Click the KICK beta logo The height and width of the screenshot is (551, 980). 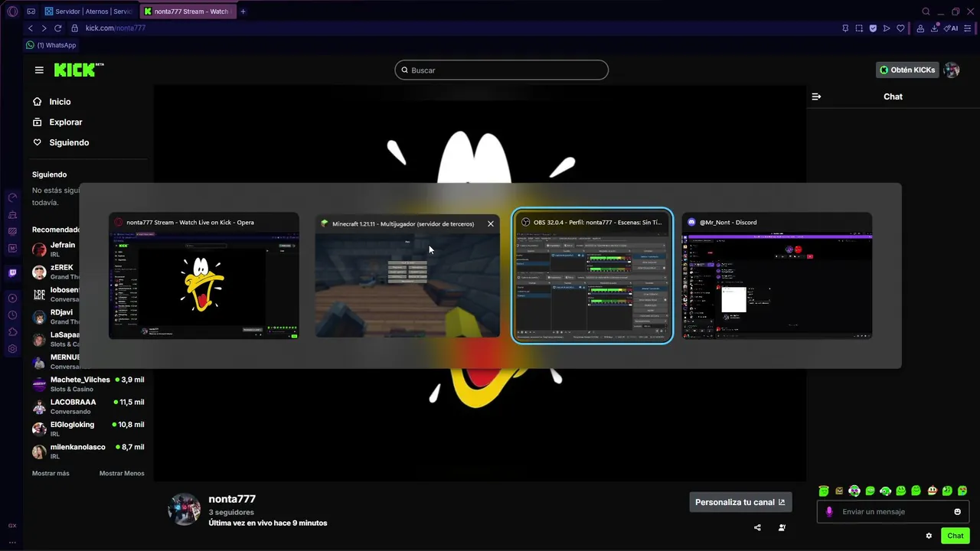tap(79, 70)
